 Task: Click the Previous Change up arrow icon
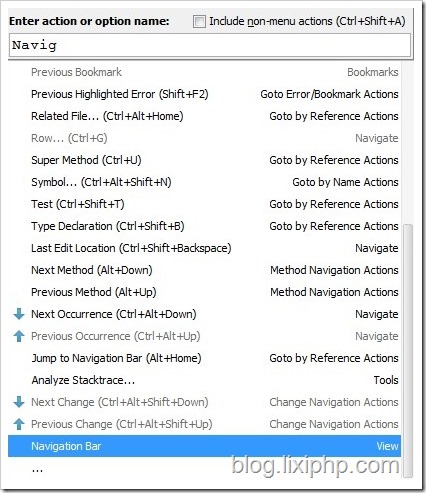(19, 424)
